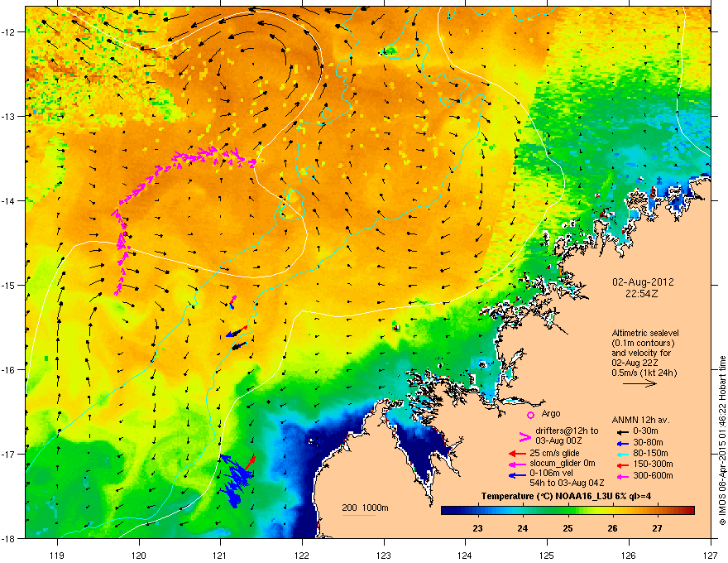Click the '54h to 03-Aug 04Z' legend text
Viewport: 728px width, 563px height.
tap(567, 483)
